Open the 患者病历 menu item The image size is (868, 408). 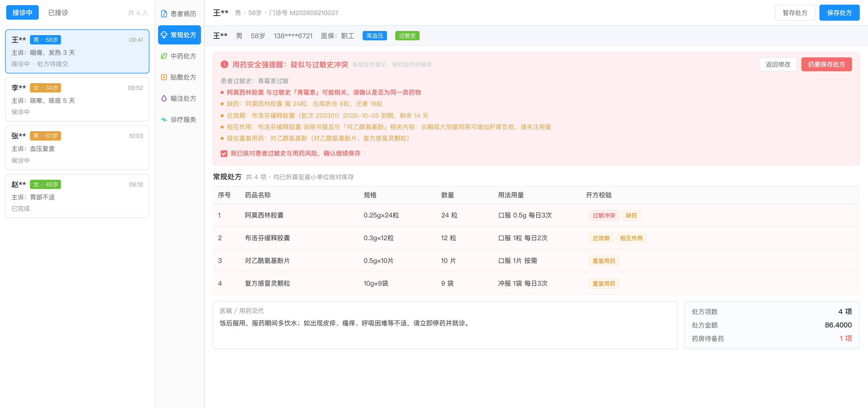(179, 14)
